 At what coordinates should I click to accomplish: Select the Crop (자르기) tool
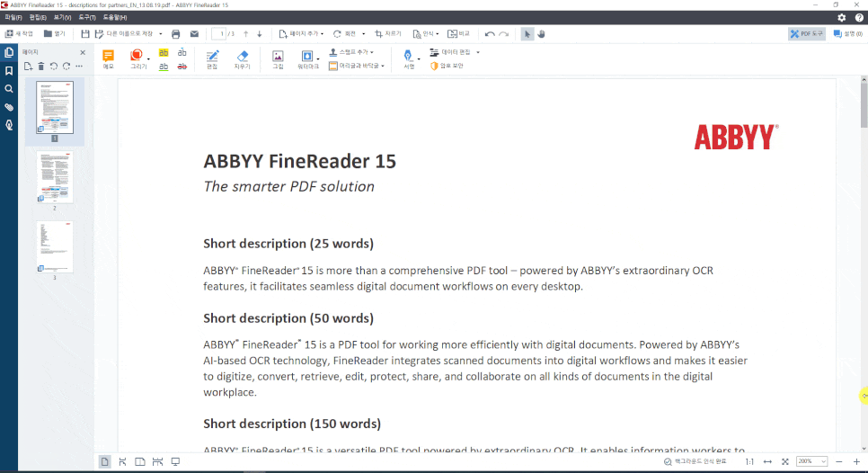click(388, 34)
